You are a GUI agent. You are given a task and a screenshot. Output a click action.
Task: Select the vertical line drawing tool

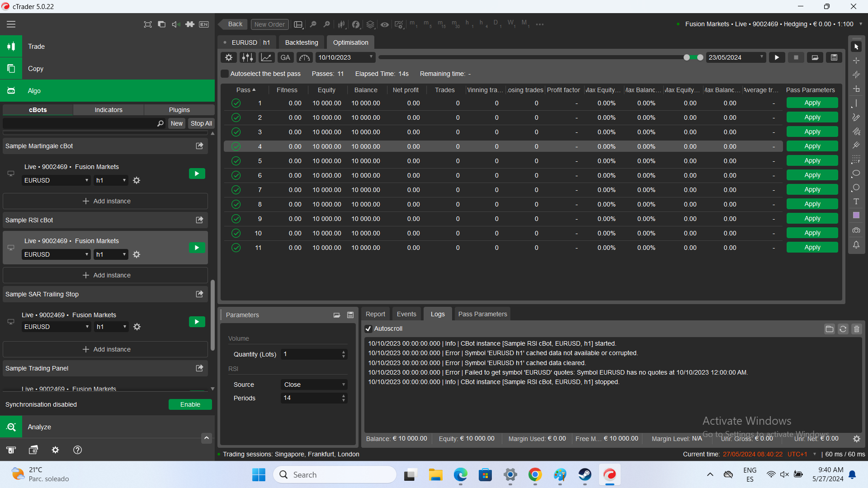[x=856, y=103]
